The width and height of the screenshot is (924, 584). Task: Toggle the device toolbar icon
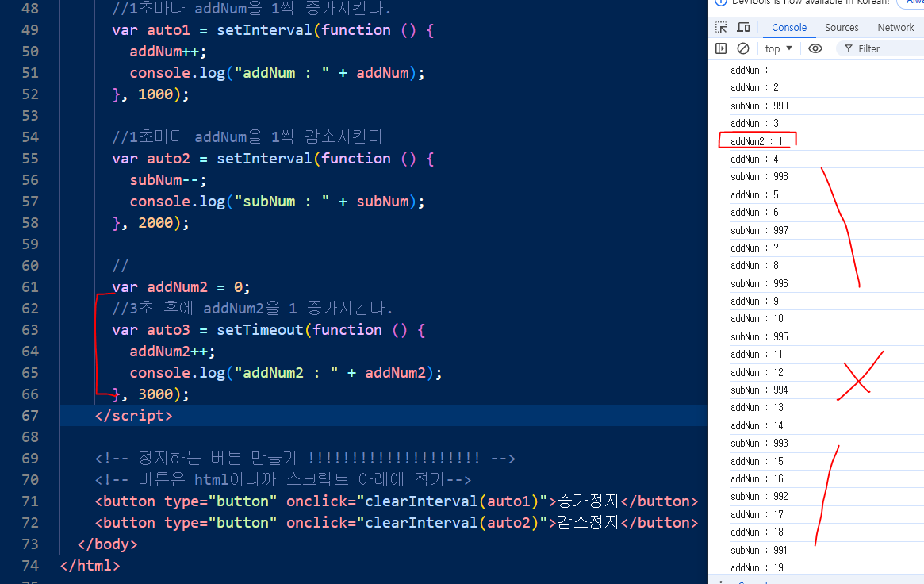point(743,27)
